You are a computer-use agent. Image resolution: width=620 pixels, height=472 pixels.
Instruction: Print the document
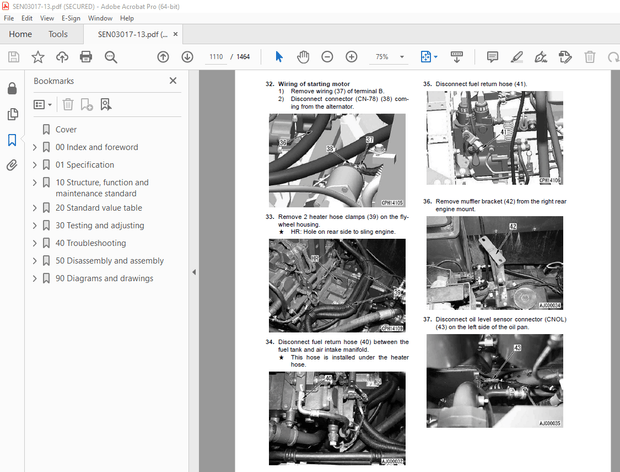coord(86,57)
